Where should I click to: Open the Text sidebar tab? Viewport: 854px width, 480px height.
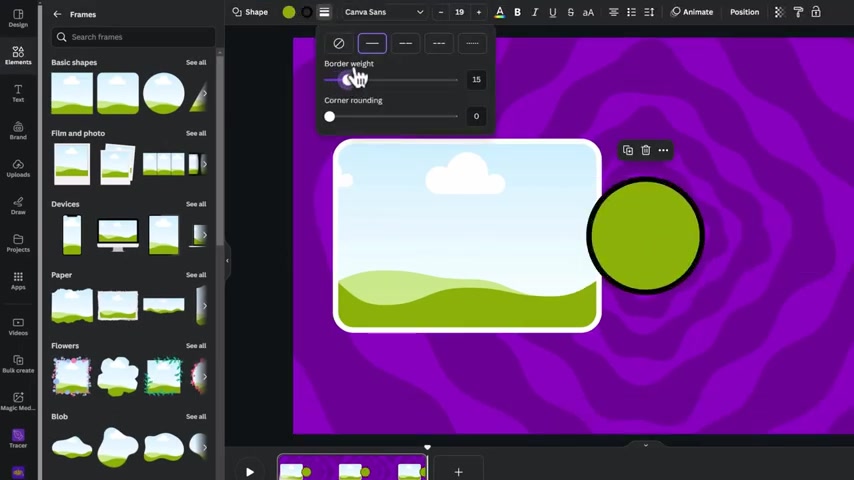coord(18,93)
